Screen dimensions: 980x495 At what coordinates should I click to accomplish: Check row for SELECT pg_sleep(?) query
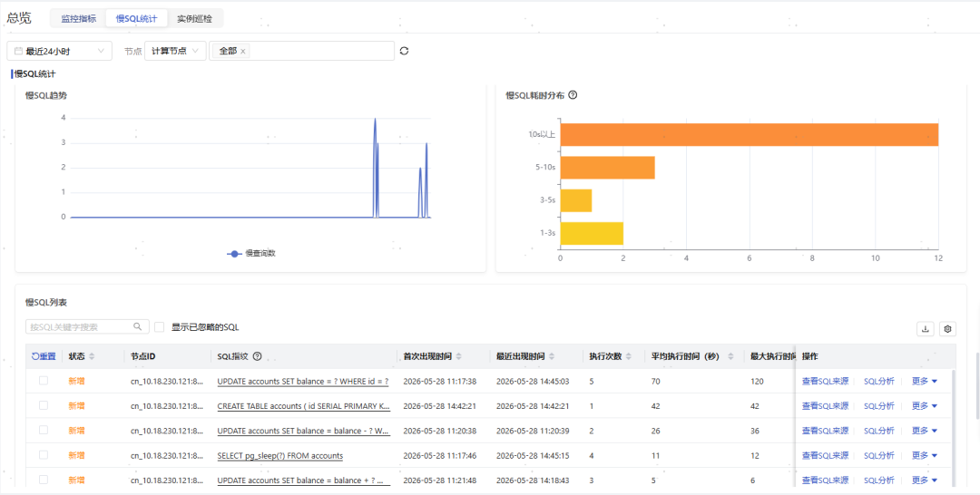pos(44,455)
